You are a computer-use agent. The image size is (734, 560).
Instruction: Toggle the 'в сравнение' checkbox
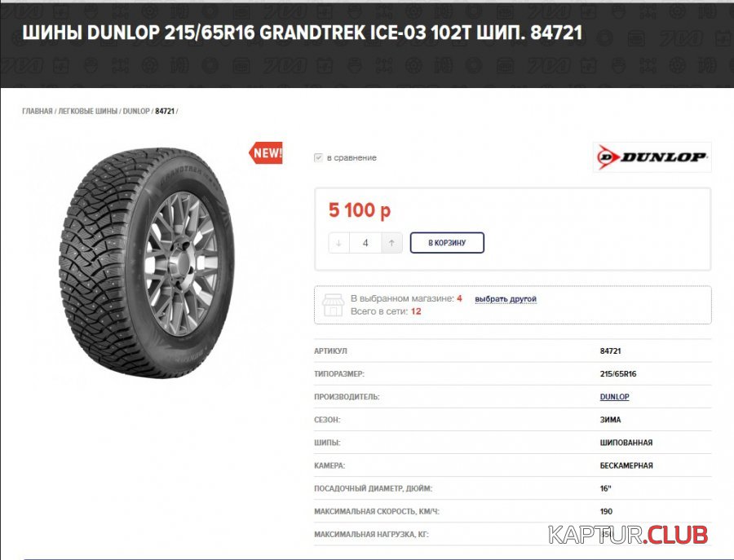pos(318,157)
